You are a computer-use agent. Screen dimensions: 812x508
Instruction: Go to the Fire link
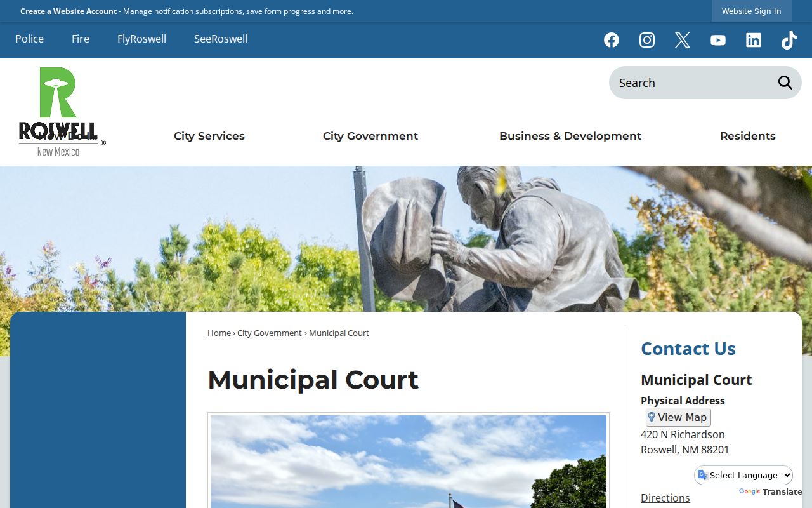tap(81, 39)
